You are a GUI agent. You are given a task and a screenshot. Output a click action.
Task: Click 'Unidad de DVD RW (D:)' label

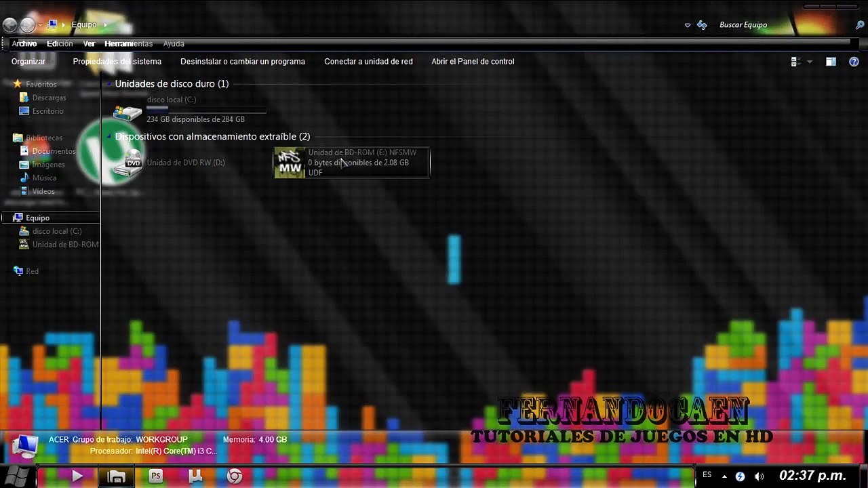tap(186, 163)
